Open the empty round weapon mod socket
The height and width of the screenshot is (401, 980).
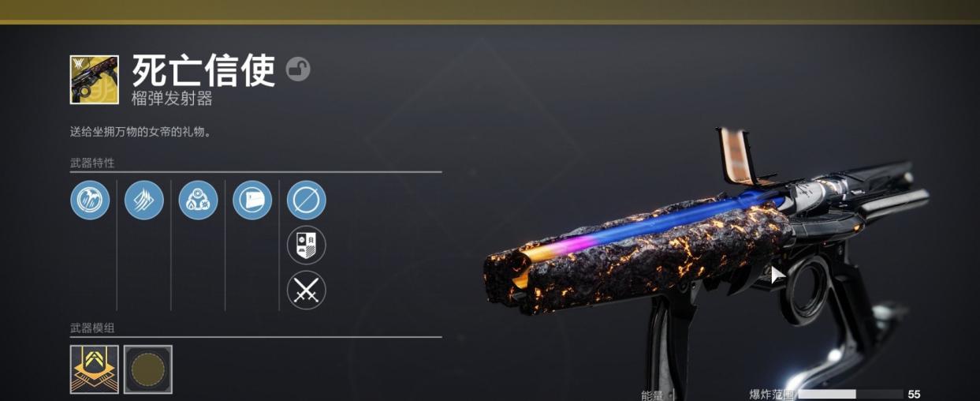(148, 369)
